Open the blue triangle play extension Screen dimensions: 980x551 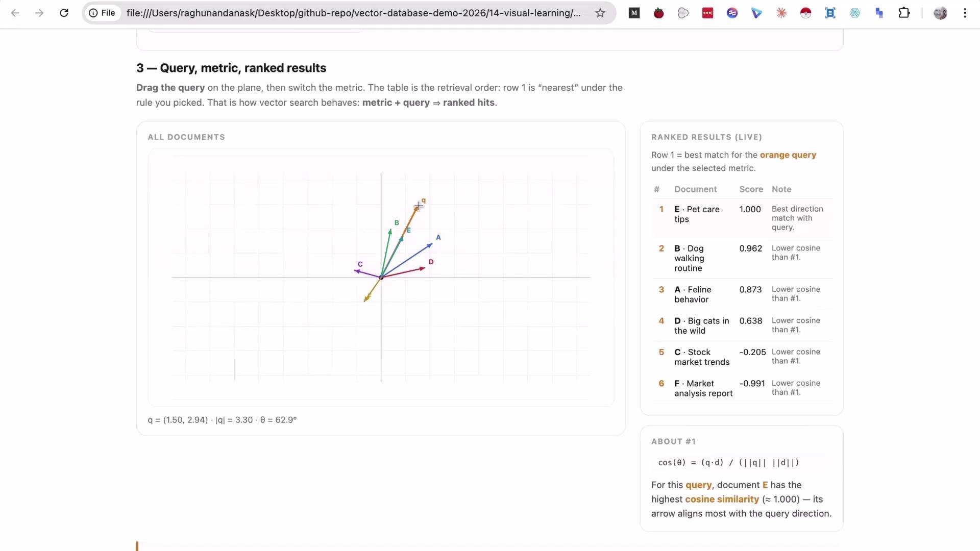click(756, 13)
